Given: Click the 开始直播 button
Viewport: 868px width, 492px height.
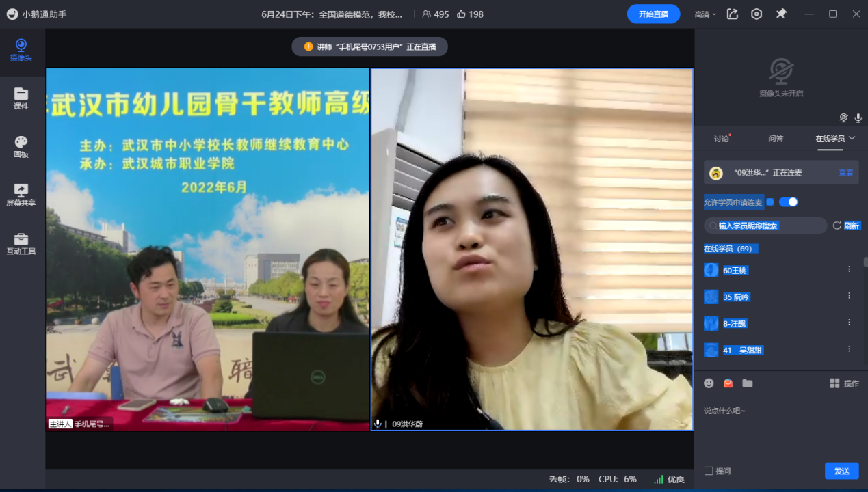Looking at the screenshot, I should 653,14.
